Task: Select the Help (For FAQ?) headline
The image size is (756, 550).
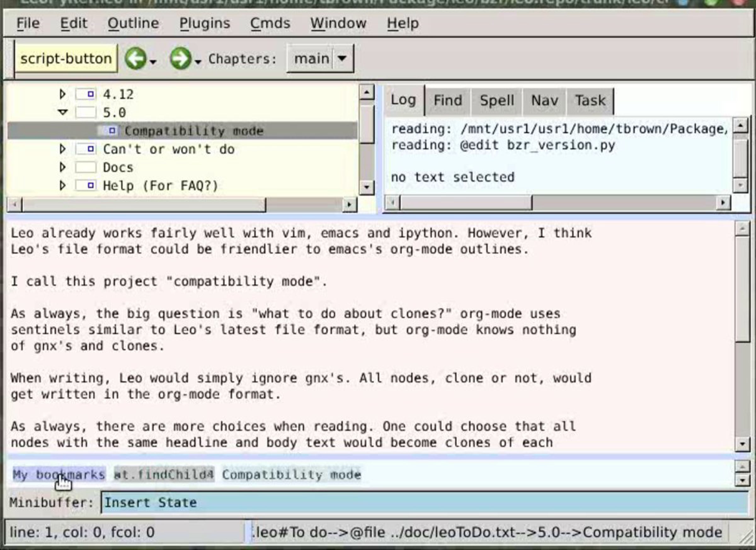Action: click(160, 185)
